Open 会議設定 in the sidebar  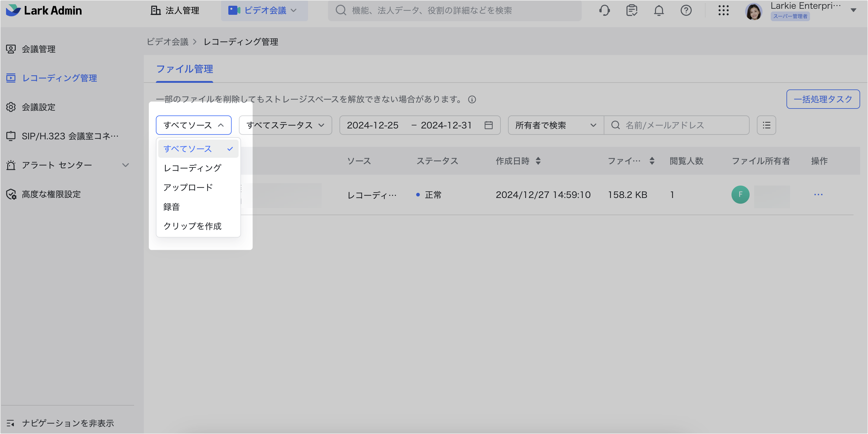[38, 107]
